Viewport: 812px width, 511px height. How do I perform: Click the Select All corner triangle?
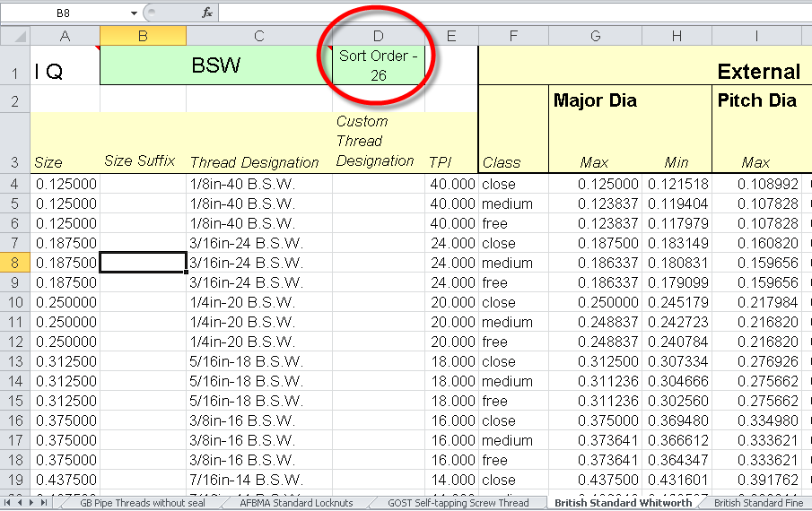pos(15,36)
